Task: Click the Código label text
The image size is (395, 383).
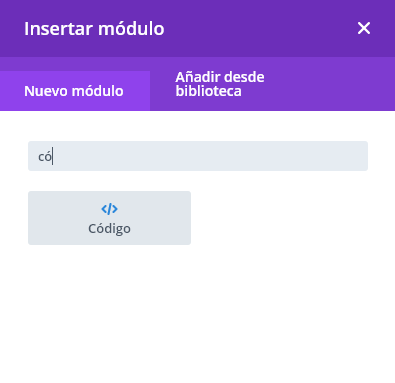Action: (x=109, y=229)
